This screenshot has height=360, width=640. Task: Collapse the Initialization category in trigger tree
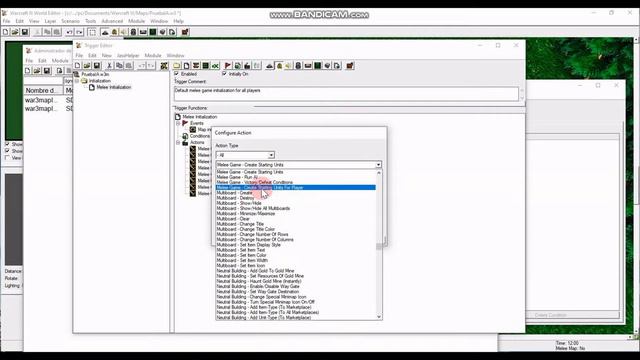tap(77, 81)
